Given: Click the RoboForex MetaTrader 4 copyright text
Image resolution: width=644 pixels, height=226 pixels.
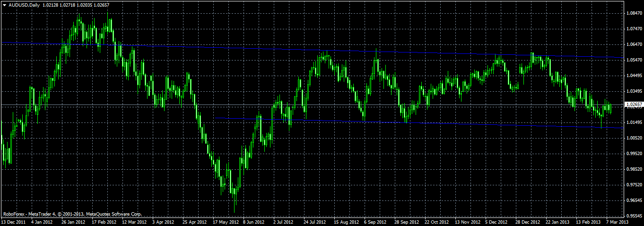Looking at the screenshot, I should tap(73, 214).
